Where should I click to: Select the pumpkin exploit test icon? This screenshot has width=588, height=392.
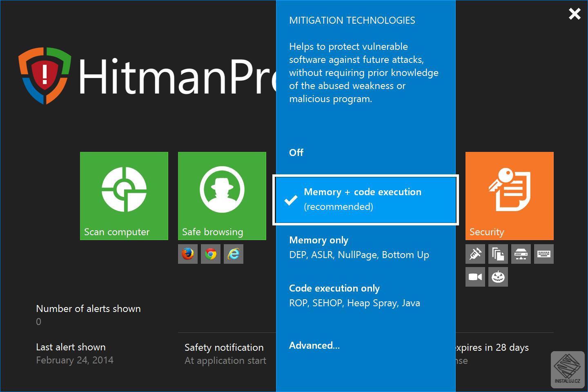point(498,276)
